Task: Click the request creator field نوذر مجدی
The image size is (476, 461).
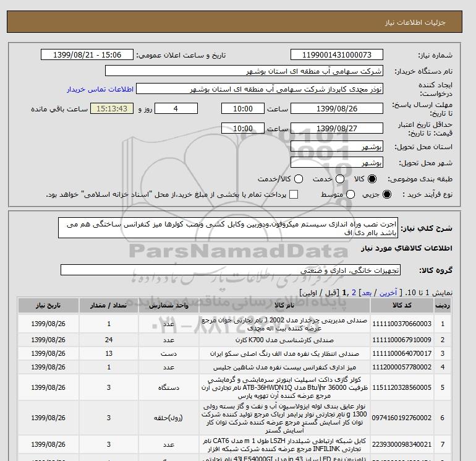Action: pyautogui.click(x=260, y=88)
